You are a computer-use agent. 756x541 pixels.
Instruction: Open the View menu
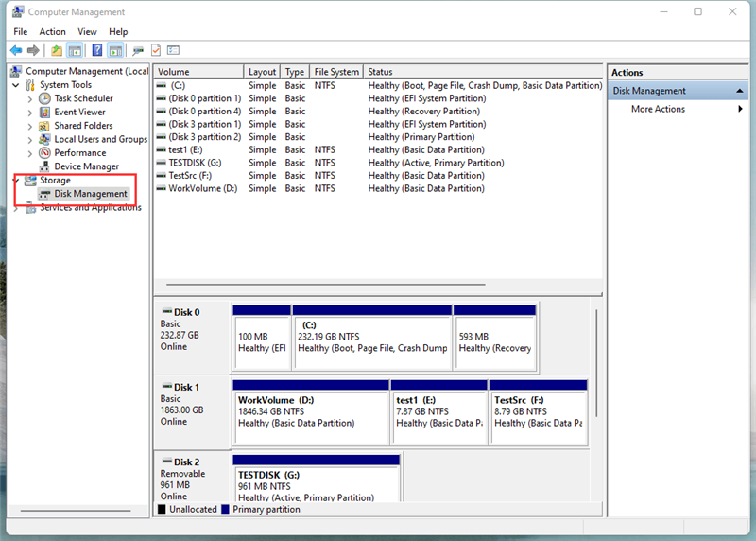[x=87, y=32]
